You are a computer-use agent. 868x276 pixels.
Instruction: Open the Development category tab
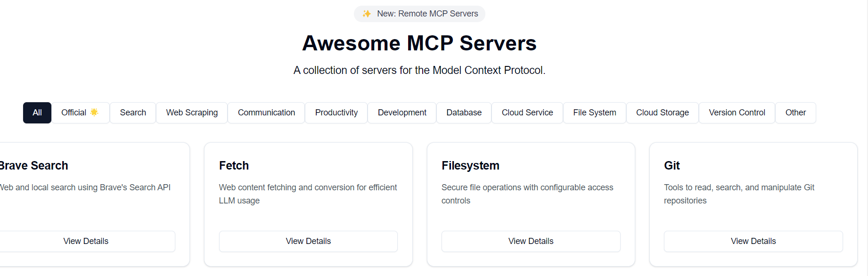[402, 113]
